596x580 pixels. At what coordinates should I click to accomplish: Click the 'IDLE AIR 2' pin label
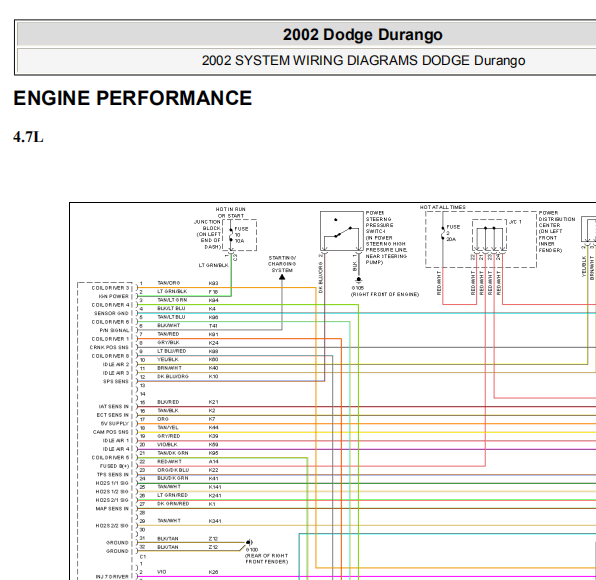[x=116, y=364]
